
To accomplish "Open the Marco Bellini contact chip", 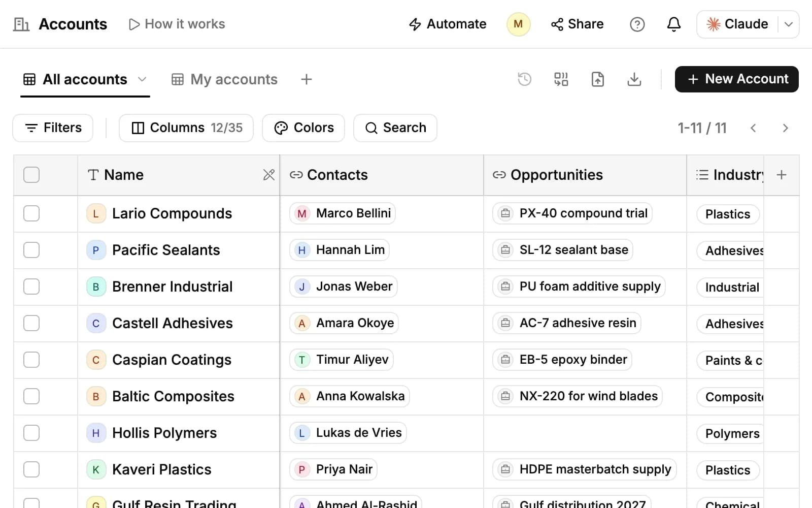I will click(x=343, y=213).
